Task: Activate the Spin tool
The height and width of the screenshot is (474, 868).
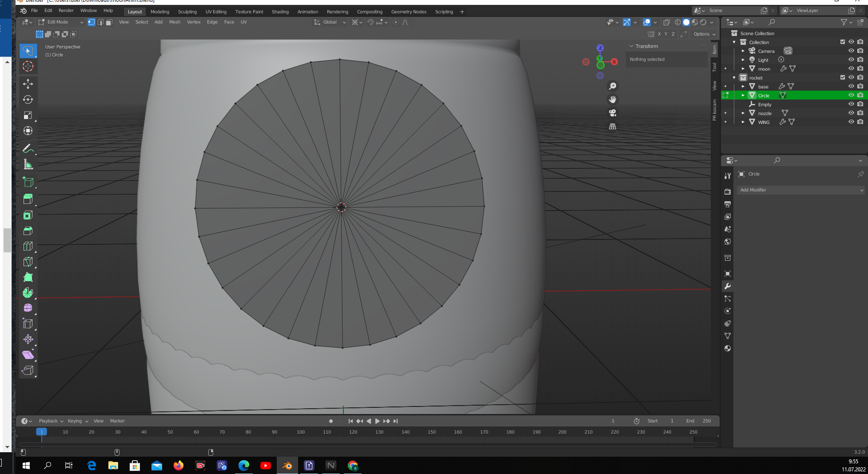Action: coord(28,293)
